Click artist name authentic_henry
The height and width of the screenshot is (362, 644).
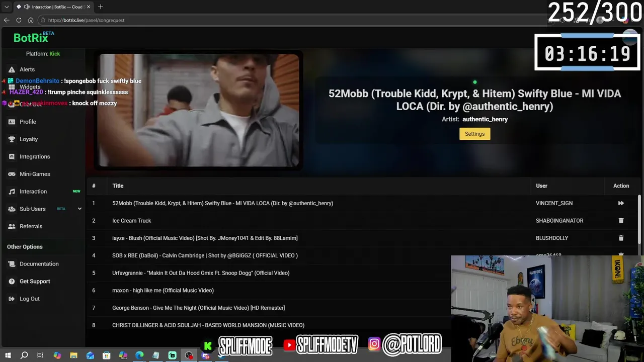485,119
